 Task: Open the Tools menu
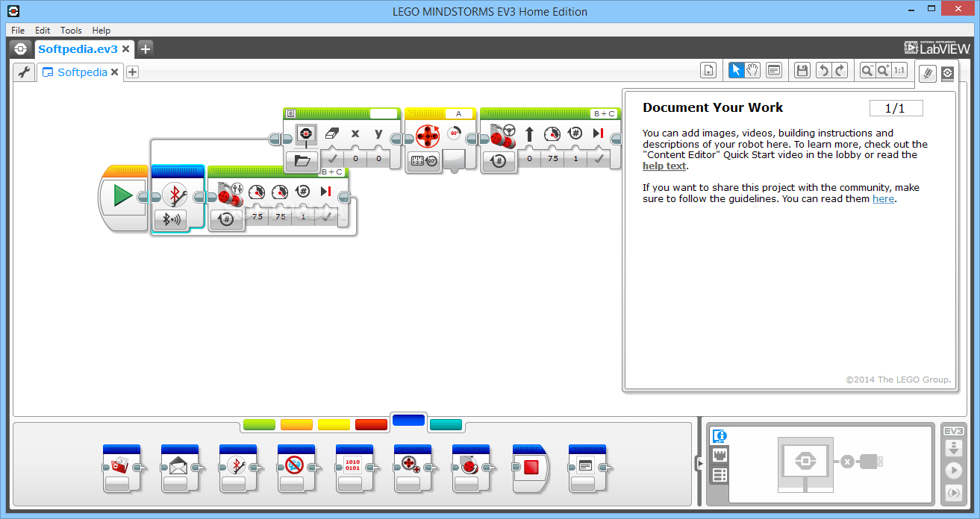coord(71,31)
